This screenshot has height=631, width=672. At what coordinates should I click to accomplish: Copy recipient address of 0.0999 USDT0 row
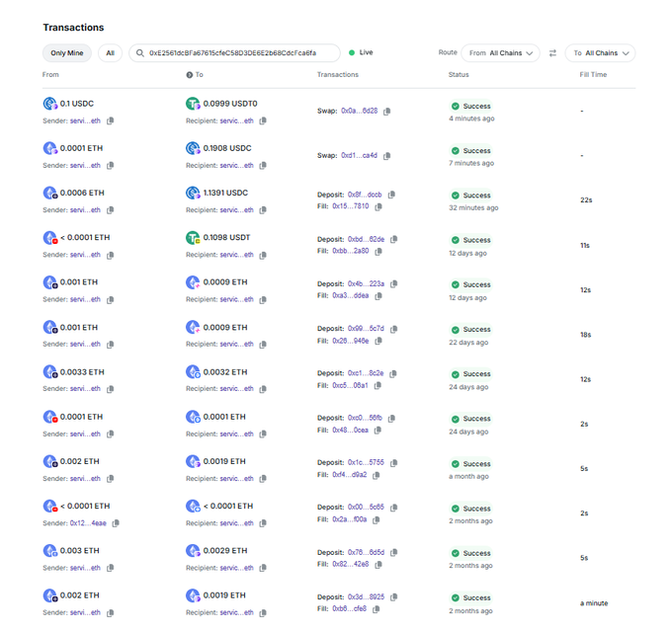tap(263, 120)
